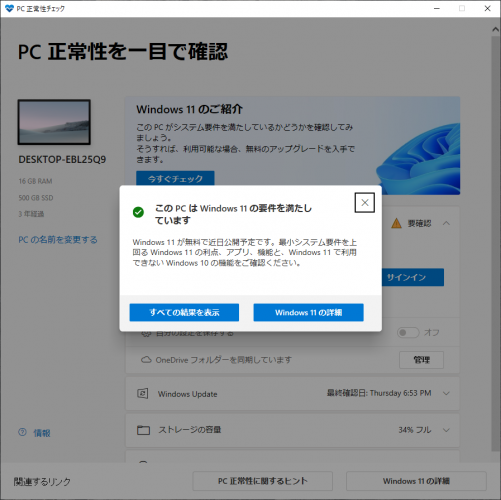Screen dimensions: 501x500
Task: Click the PC の名前を変更する link
Action: [x=58, y=240]
